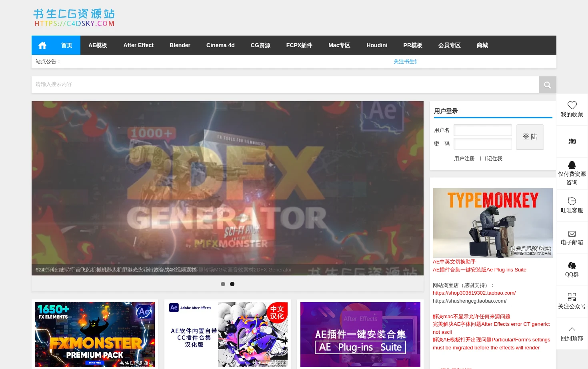This screenshot has height=369, width=588.
Task: Open the FCPX插件 menu
Action: pos(299,45)
